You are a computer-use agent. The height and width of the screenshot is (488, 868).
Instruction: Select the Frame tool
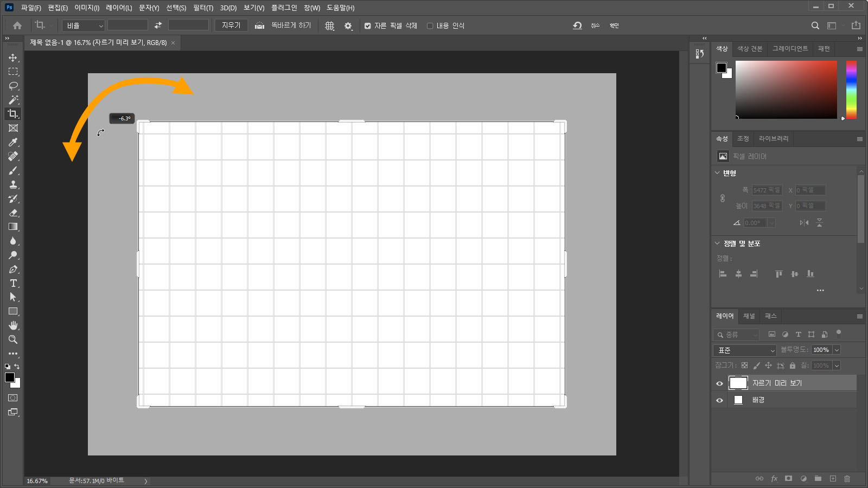click(13, 128)
